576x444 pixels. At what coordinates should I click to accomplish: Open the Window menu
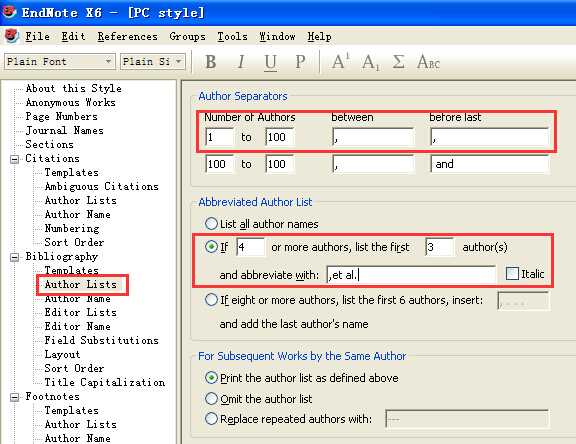click(277, 36)
